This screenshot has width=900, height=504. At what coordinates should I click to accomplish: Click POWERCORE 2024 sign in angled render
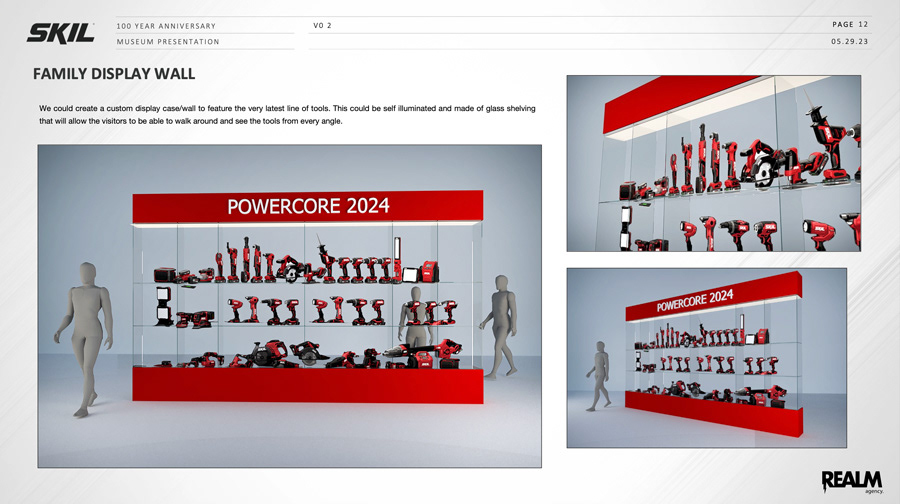point(695,301)
